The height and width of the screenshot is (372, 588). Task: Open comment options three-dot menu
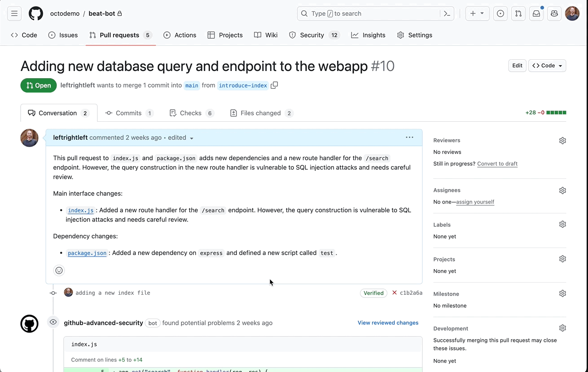(409, 137)
